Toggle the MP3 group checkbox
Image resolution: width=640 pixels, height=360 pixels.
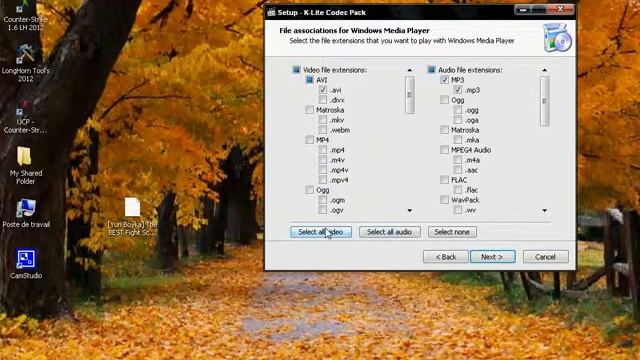coord(444,80)
